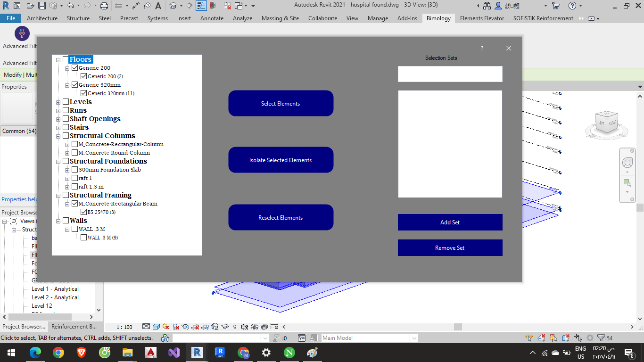Open the Massing & Site tab
Image resolution: width=644 pixels, height=362 pixels.
[x=280, y=18]
